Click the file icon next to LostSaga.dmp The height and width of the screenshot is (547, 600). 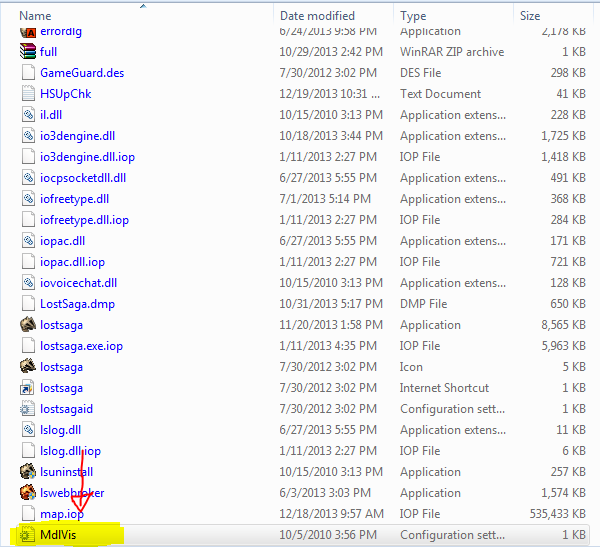(x=28, y=304)
